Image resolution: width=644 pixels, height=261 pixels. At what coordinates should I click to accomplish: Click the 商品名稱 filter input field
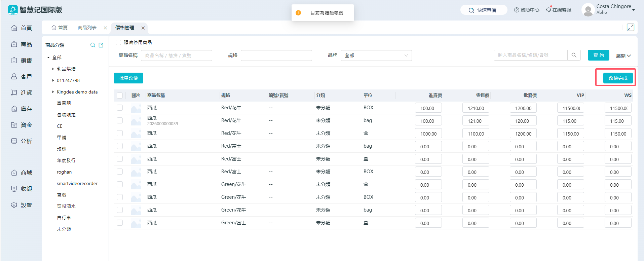pyautogui.click(x=176, y=55)
